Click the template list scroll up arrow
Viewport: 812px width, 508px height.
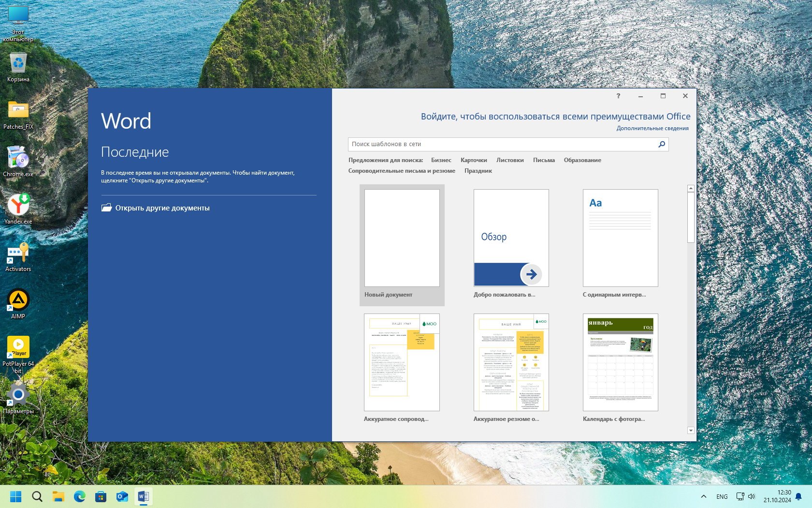coord(691,188)
